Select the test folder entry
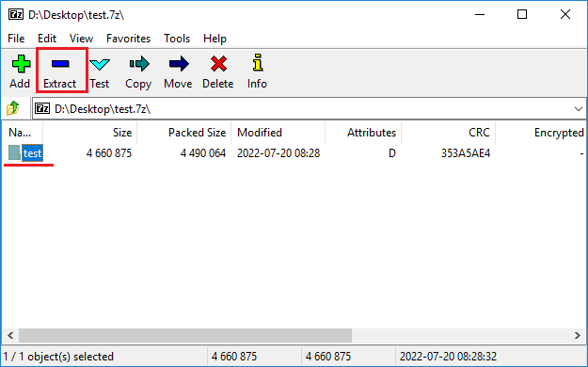 click(26, 153)
